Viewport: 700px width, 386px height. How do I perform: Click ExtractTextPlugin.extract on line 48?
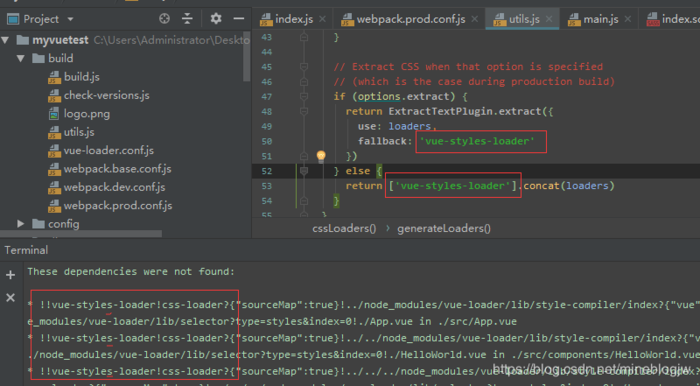click(465, 111)
